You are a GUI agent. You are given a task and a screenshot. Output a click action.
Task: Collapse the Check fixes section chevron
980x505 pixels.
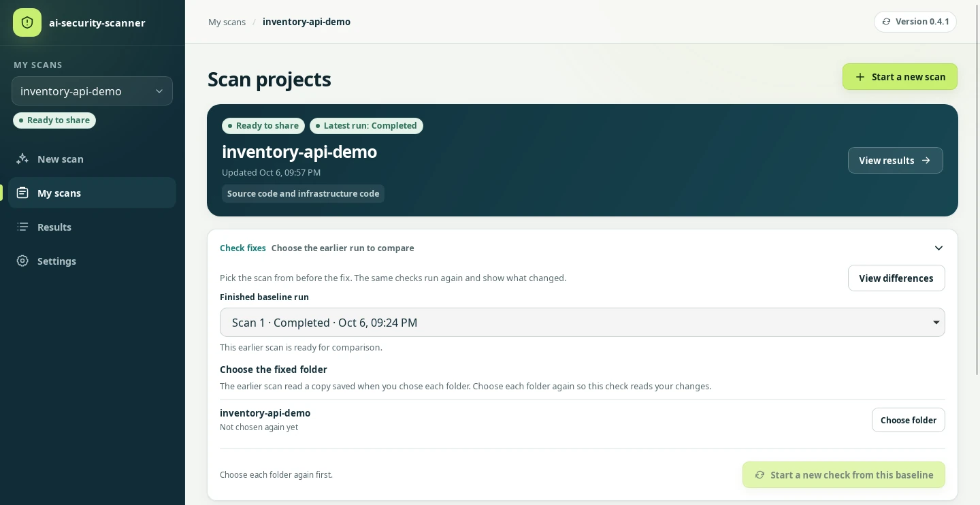(x=938, y=248)
